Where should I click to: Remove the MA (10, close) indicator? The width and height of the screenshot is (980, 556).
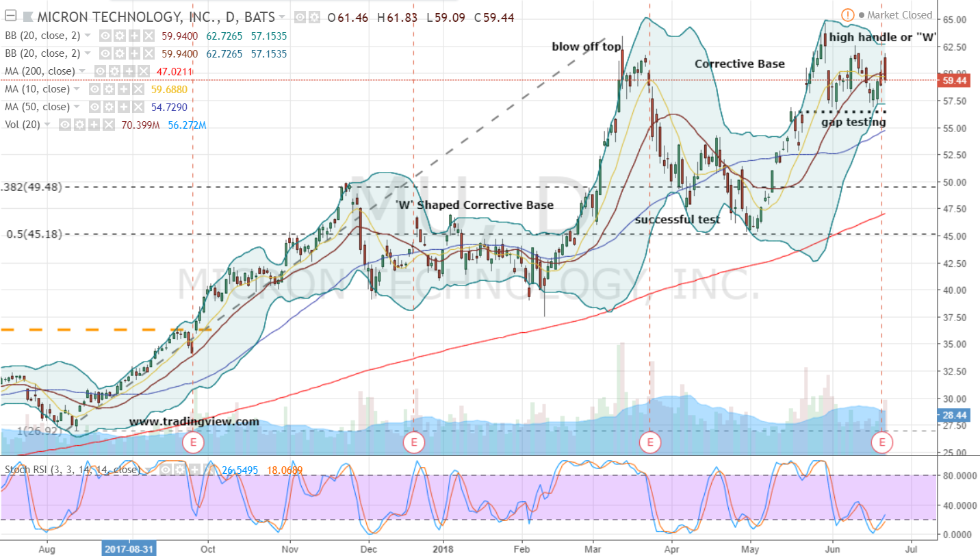pyautogui.click(x=138, y=89)
